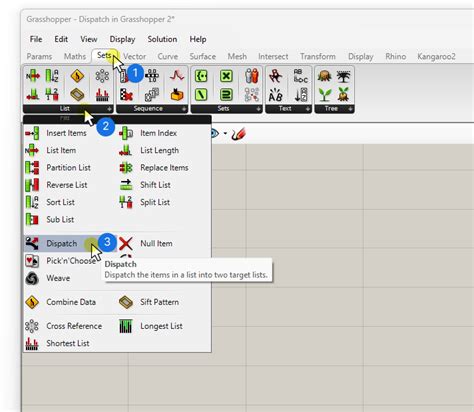The height and width of the screenshot is (412, 474).
Task: Select Sub List from the dropdown list
Action: [60, 220]
